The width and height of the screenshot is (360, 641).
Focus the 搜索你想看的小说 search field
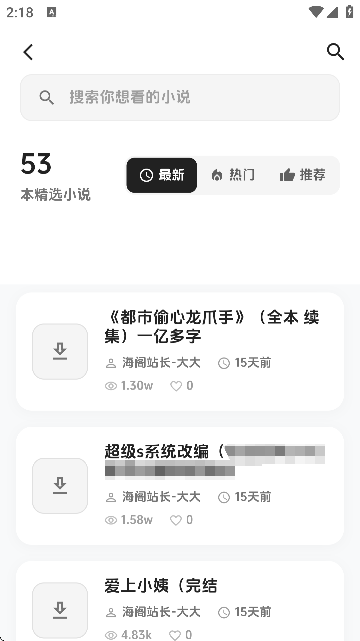tap(180, 98)
